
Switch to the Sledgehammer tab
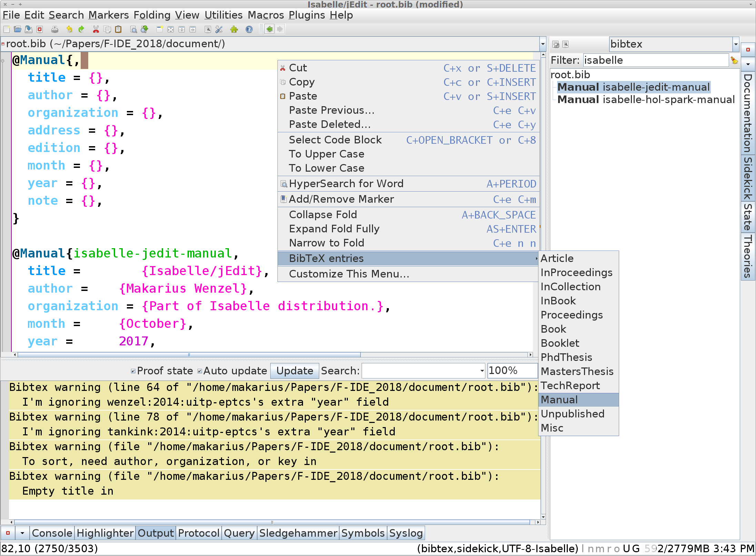(x=298, y=533)
